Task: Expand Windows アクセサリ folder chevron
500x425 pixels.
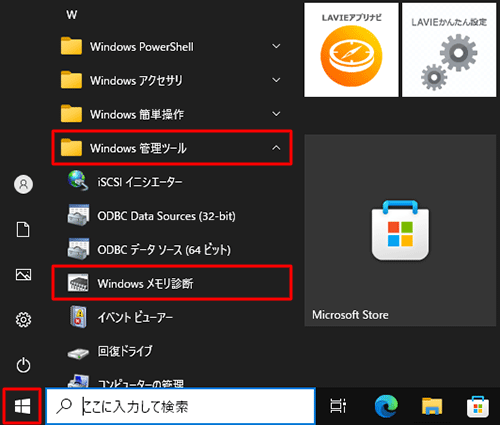Action: [x=276, y=80]
